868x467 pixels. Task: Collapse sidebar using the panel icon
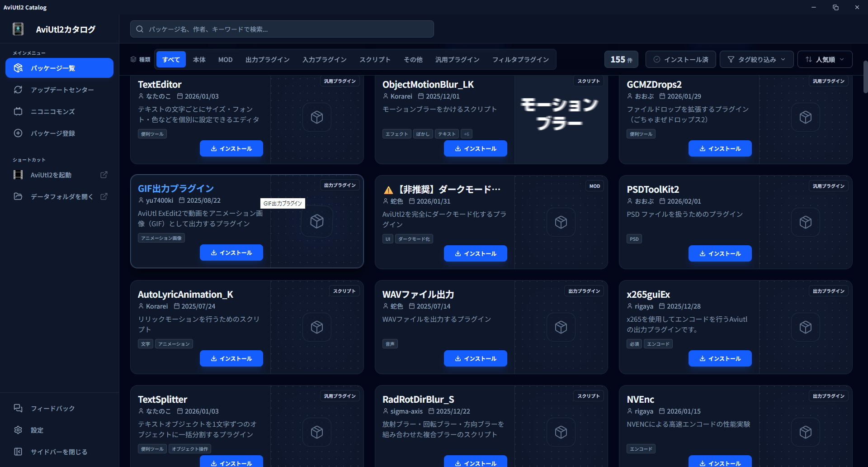[x=18, y=452]
